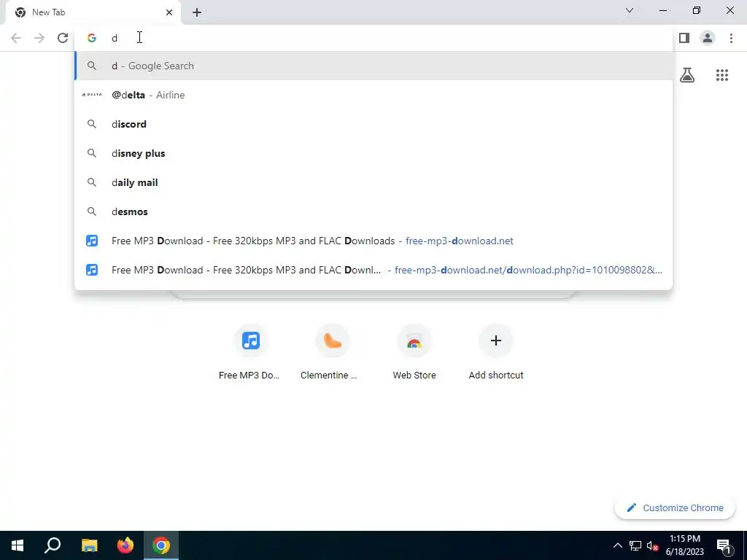This screenshot has height=560, width=747.
Task: Open the Clementine shortcut tile
Action: coord(332,352)
